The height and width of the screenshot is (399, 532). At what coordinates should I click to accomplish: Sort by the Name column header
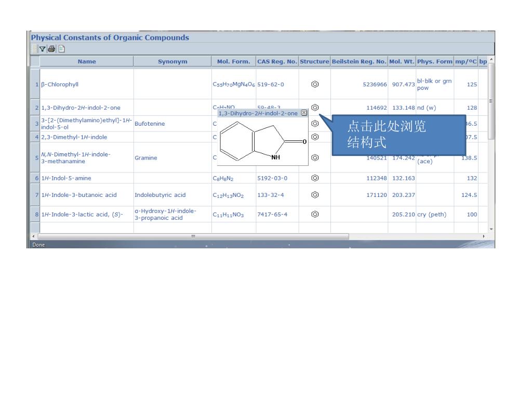point(87,61)
